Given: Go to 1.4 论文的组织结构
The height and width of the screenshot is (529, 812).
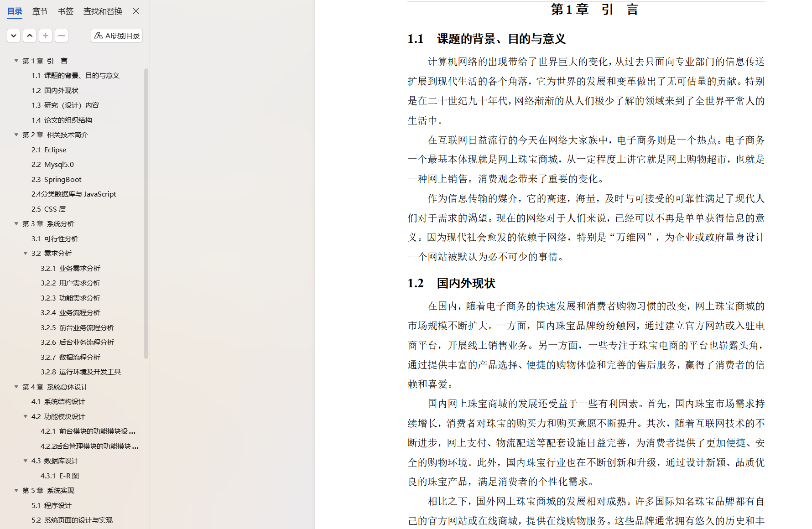Looking at the screenshot, I should [x=62, y=120].
